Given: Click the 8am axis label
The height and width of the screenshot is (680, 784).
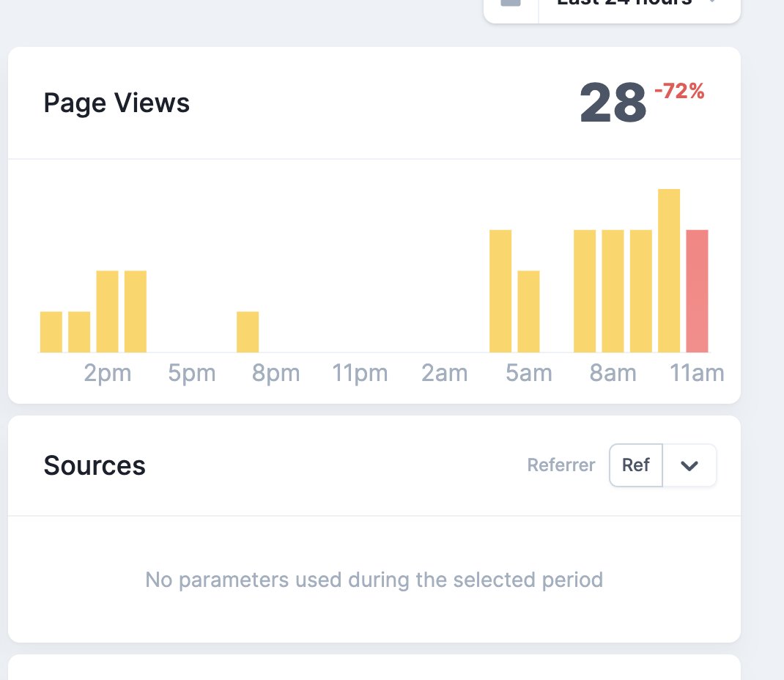Looking at the screenshot, I should (x=613, y=373).
